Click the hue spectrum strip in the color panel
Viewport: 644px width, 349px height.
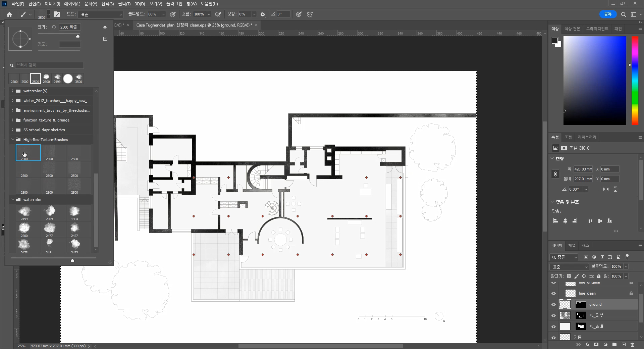tap(635, 81)
